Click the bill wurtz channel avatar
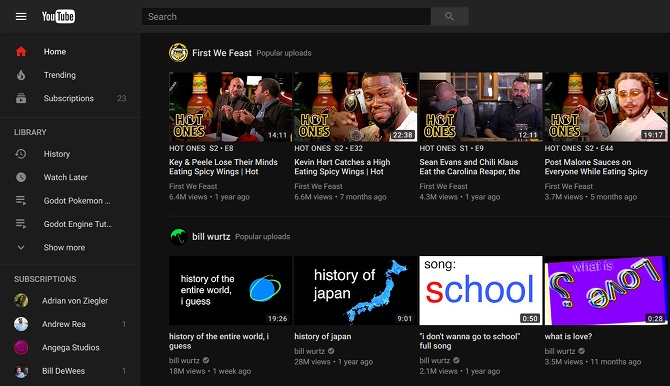 (x=178, y=236)
